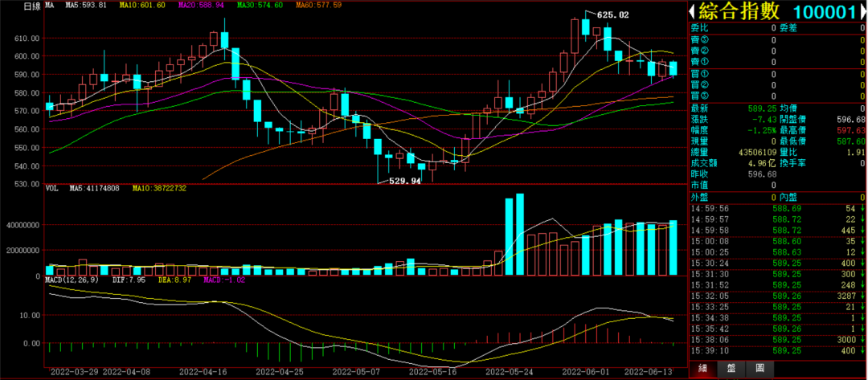This screenshot has height=380, width=868.
Task: Click the 625.02 high price annotation
Action: coord(612,15)
